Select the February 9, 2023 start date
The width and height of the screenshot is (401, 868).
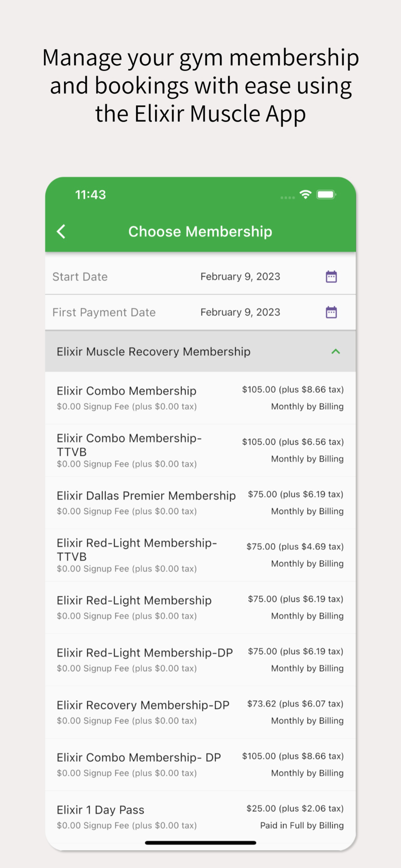pyautogui.click(x=240, y=277)
